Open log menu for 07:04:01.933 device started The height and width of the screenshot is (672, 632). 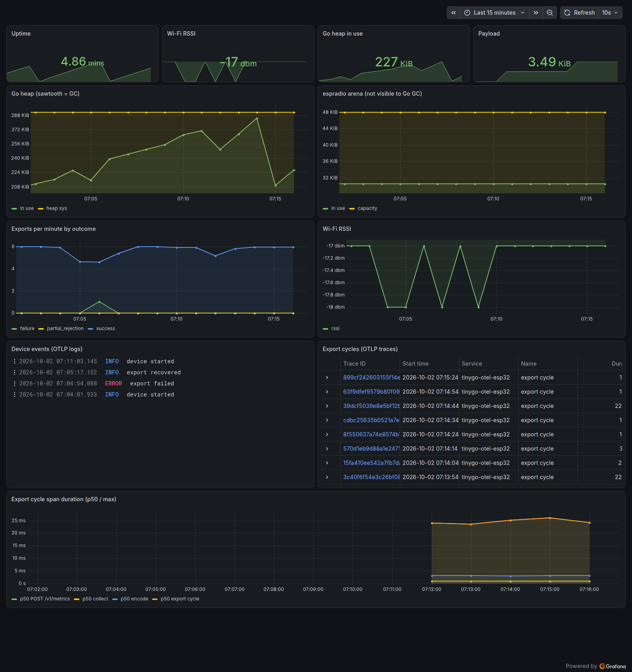click(x=15, y=395)
